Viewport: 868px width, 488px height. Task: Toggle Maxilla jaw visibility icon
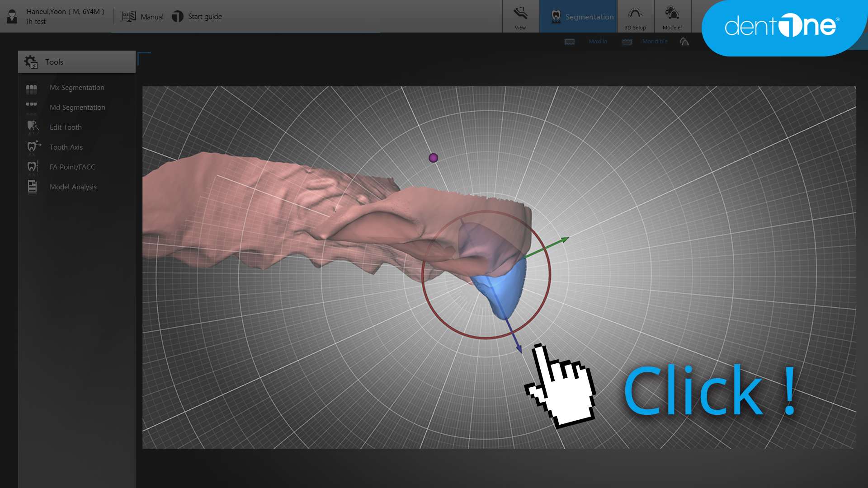tap(570, 42)
